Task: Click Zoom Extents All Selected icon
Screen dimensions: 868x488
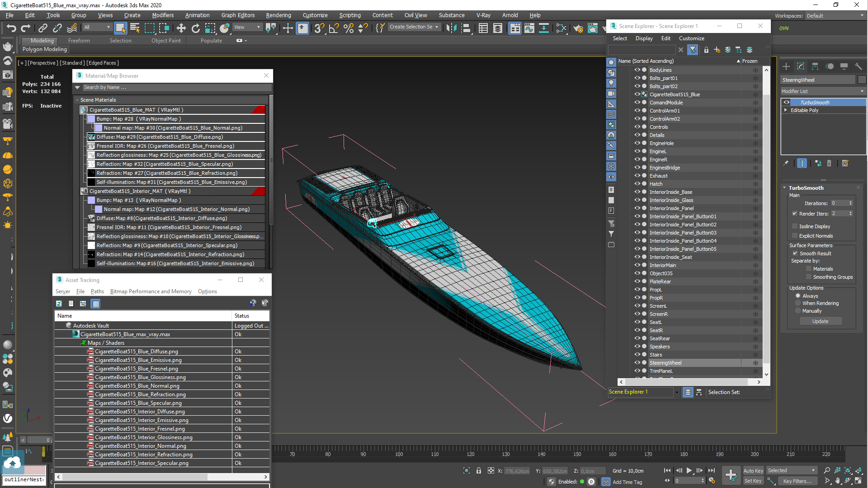Action: tap(858, 470)
